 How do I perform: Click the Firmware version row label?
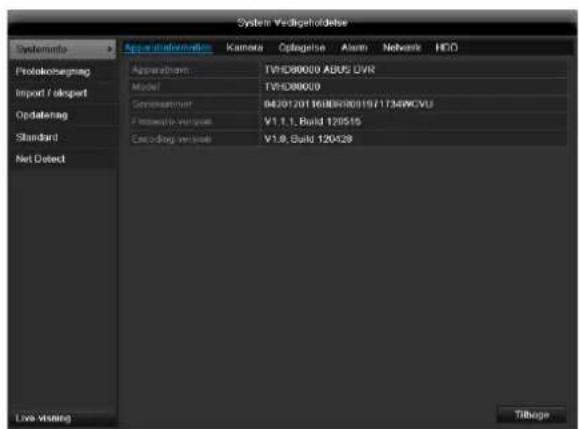172,121
